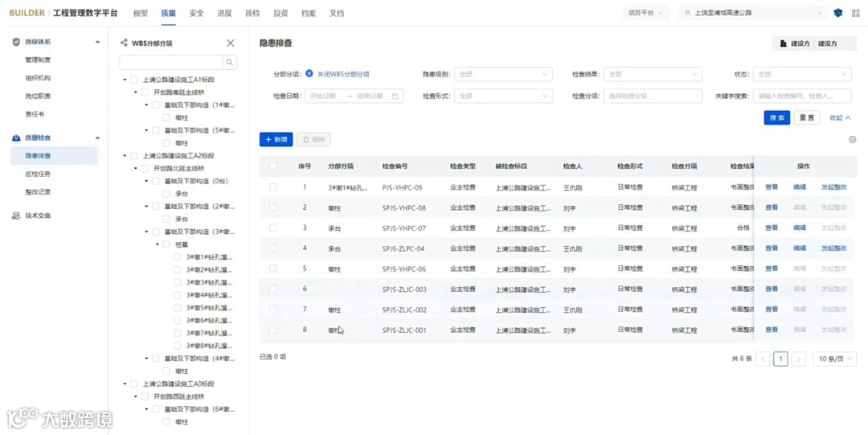Click the WBS分部分项 share-tree icon
The width and height of the screenshot is (868, 435).
pos(124,43)
